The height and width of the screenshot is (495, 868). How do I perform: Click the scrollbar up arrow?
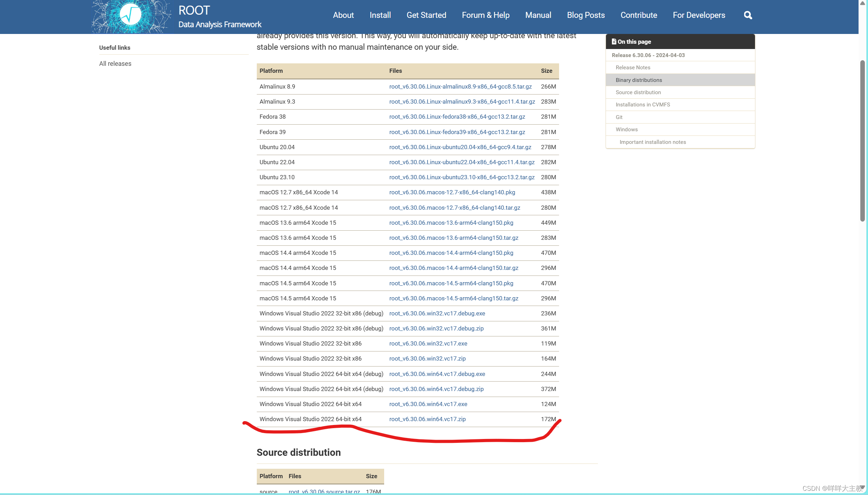pyautogui.click(x=862, y=3)
